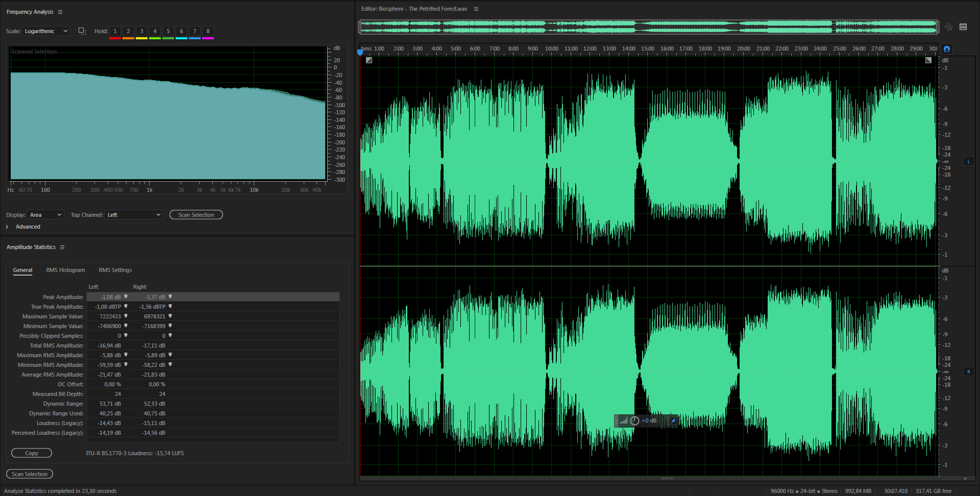The image size is (980, 496).
Task: Toggle Hold 6 cyan frequency snapshot
Action: [181, 32]
